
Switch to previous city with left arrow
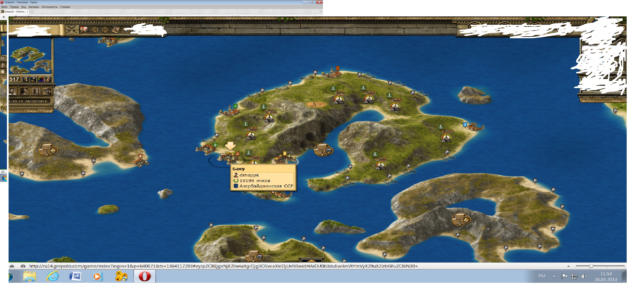95,30
